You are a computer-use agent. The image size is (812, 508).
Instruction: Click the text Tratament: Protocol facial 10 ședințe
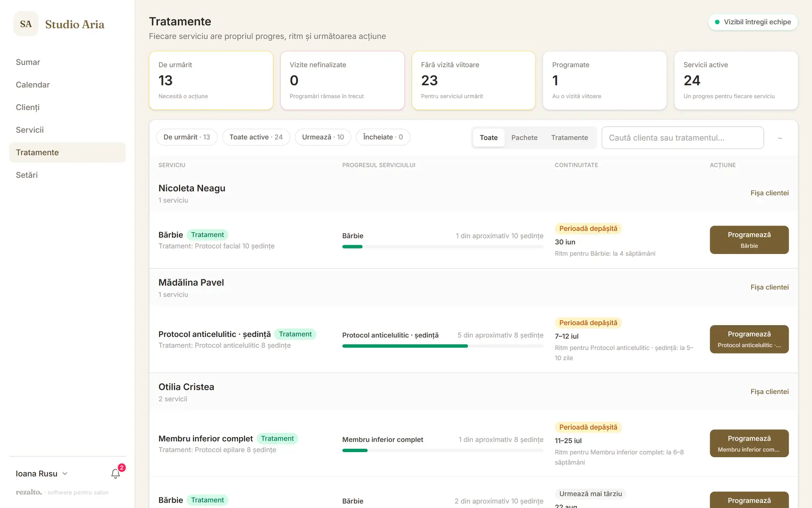[217, 246]
